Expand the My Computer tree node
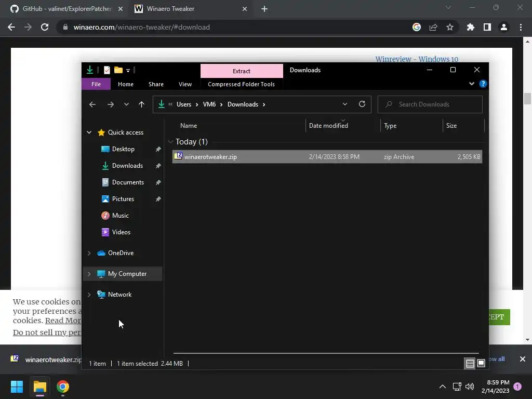532x399 pixels. (x=89, y=274)
